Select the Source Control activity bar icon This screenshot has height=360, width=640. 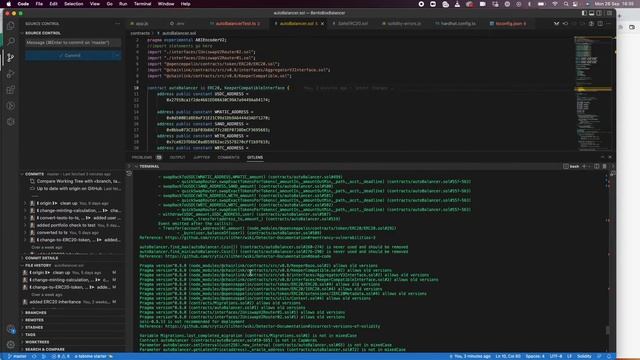[x=11, y=58]
